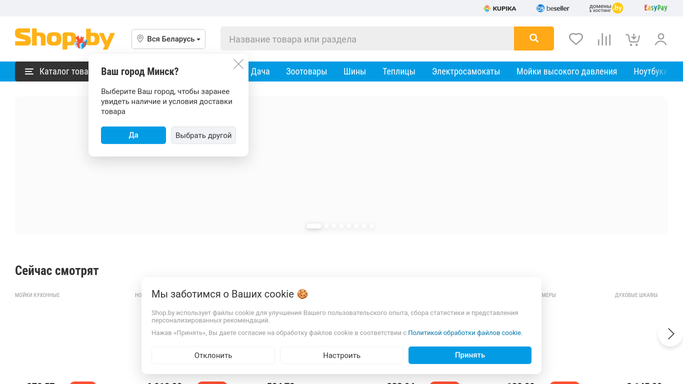
Task: Open the Электросамокаты category
Action: 466,71
